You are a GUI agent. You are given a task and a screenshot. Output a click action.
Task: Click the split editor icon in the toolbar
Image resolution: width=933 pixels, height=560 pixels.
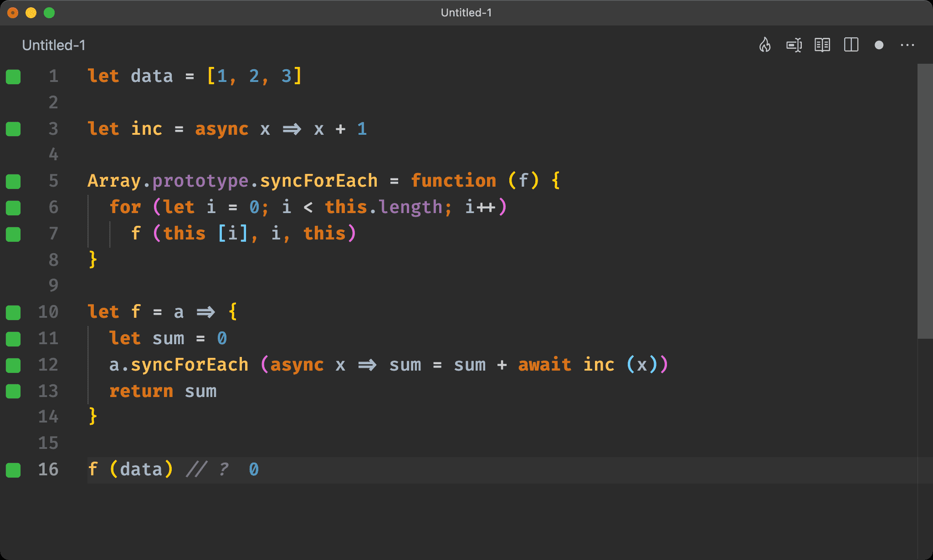(x=851, y=45)
